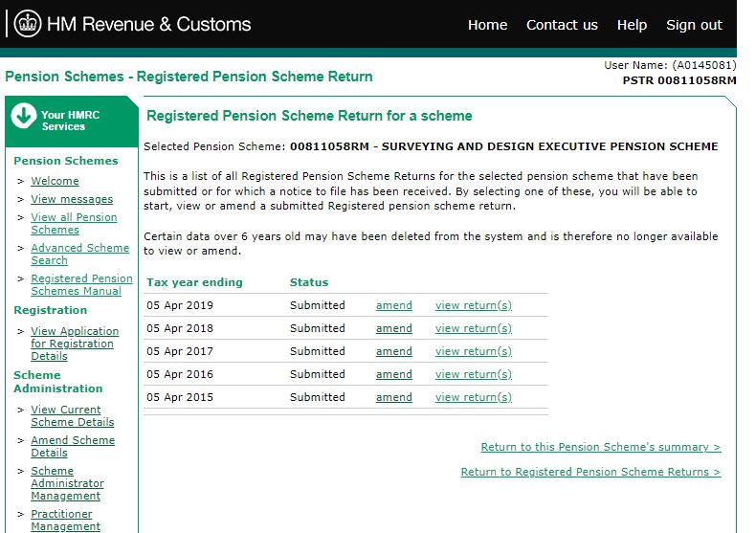Amend the 05 Apr 2019 return
The image size is (756, 533).
(394, 305)
